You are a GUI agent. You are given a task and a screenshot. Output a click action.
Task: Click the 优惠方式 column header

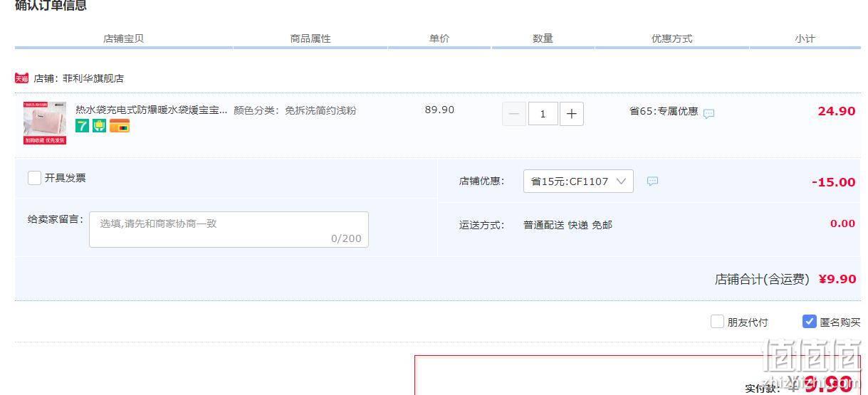672,38
